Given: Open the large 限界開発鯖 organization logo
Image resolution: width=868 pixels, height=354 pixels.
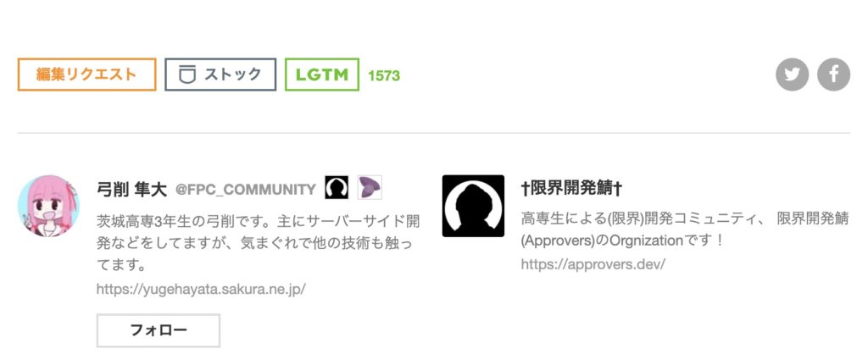Looking at the screenshot, I should click(x=473, y=206).
